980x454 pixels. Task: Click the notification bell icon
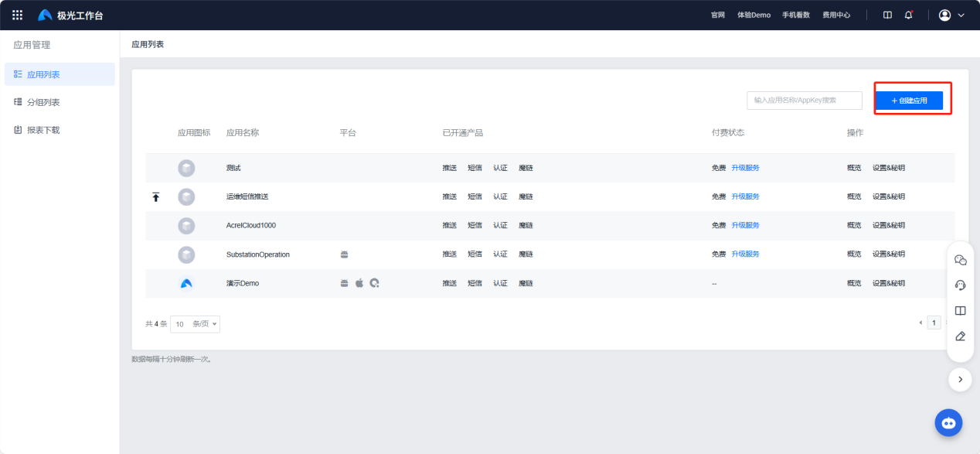pyautogui.click(x=909, y=15)
